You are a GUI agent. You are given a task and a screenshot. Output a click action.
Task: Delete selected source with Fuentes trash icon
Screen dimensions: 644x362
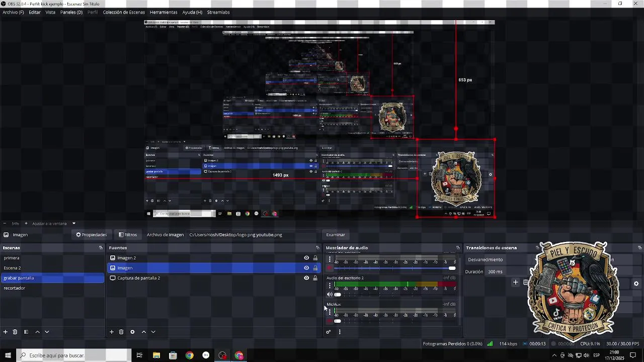click(121, 332)
